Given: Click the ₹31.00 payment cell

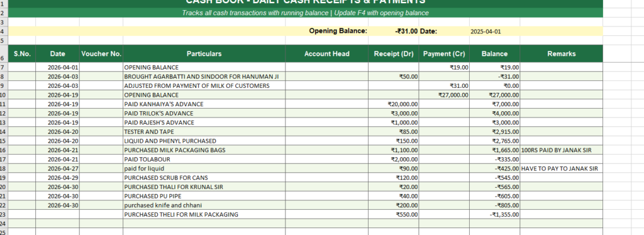Looking at the screenshot, I should [x=444, y=85].
